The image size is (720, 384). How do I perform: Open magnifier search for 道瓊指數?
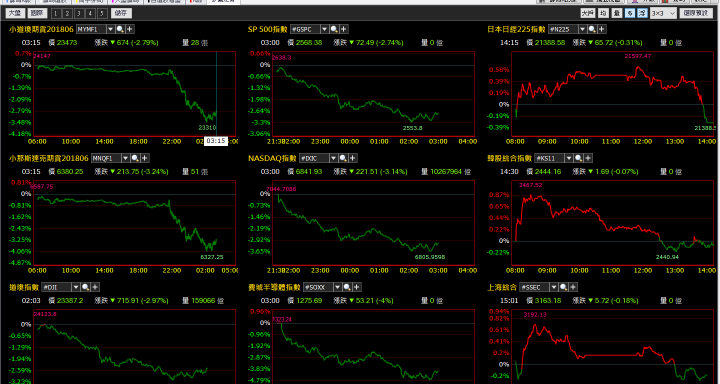(x=85, y=288)
